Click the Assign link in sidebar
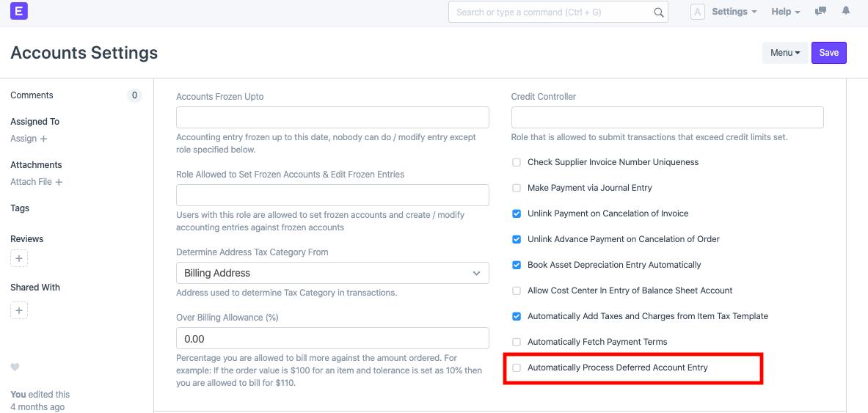 point(29,139)
